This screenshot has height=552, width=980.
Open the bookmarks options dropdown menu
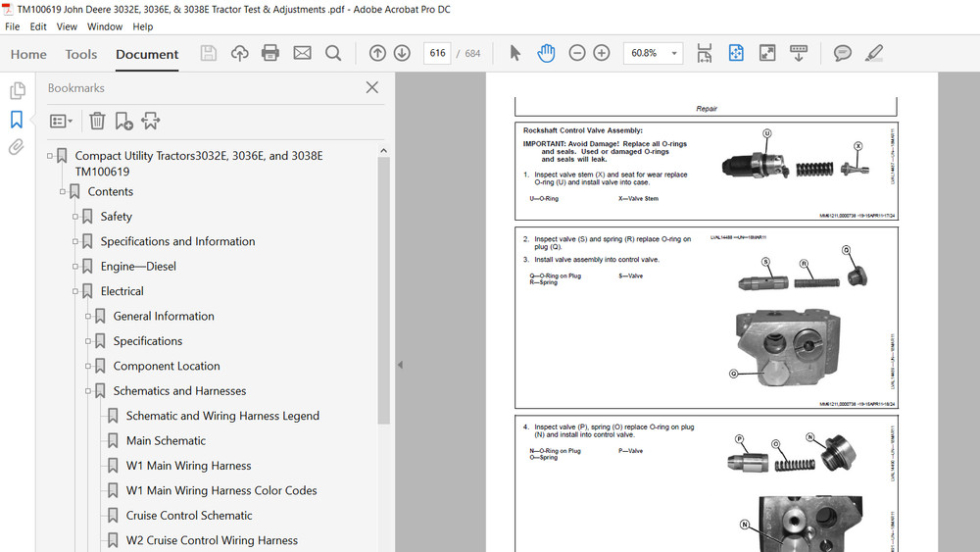coord(61,121)
